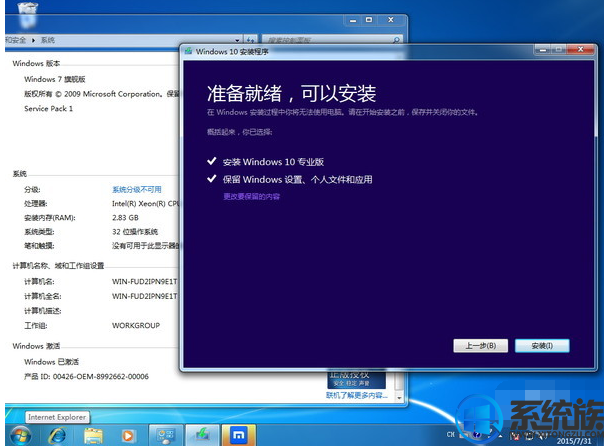Click the product ID 00426-OEM-8992662-00006

101,376
